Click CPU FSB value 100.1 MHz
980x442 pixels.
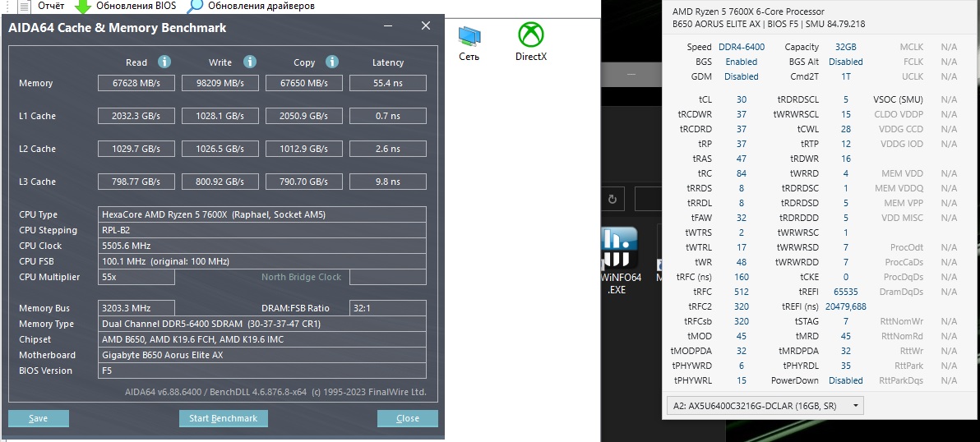(262, 261)
